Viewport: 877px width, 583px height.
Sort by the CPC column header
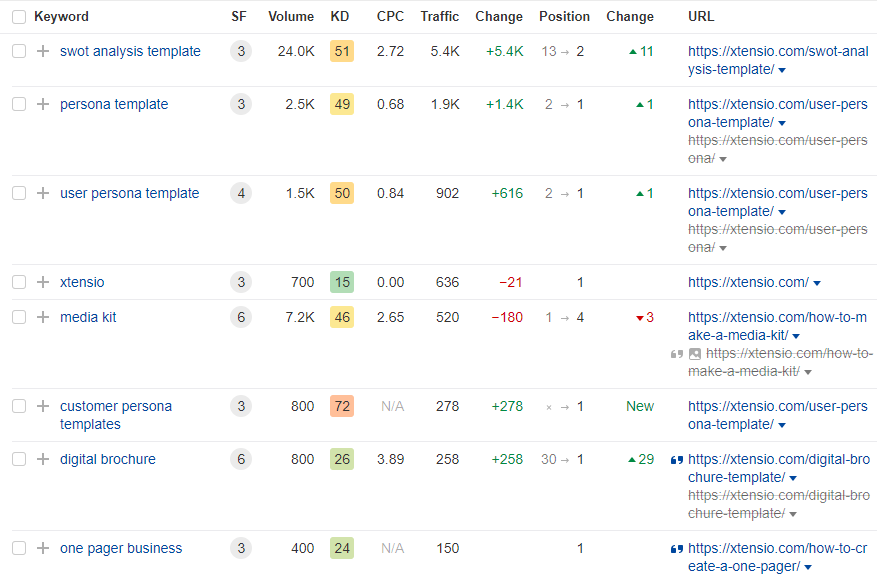[390, 17]
